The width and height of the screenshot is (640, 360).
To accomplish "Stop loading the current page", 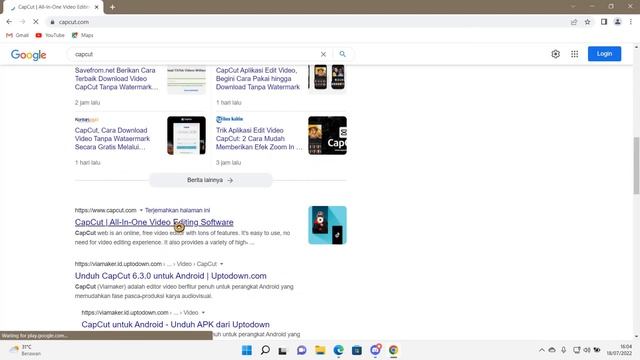I will [x=36, y=22].
